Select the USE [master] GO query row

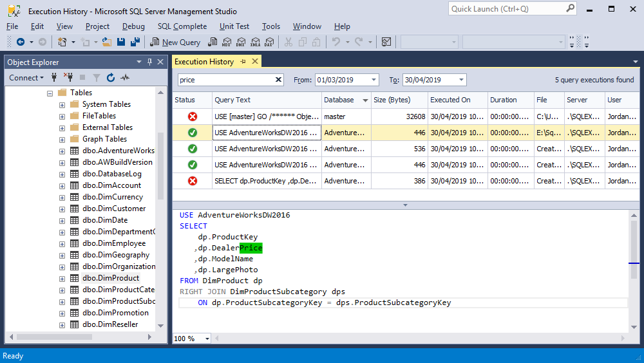406,116
